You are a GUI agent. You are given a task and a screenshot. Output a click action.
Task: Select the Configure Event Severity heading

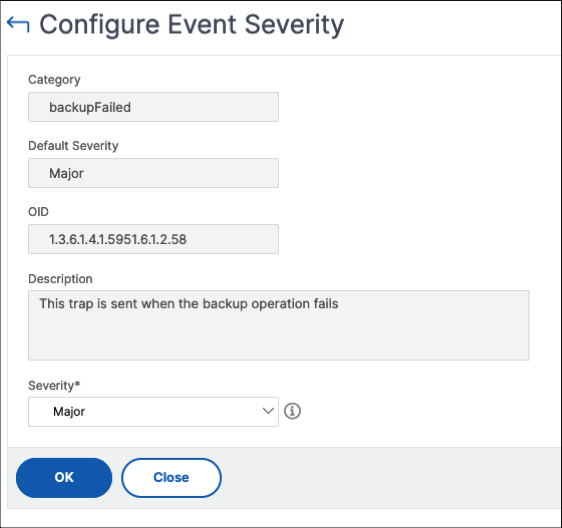[191, 24]
